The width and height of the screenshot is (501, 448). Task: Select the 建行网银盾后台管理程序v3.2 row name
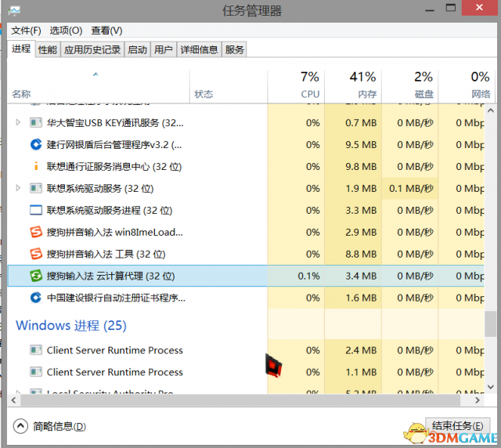pos(114,145)
